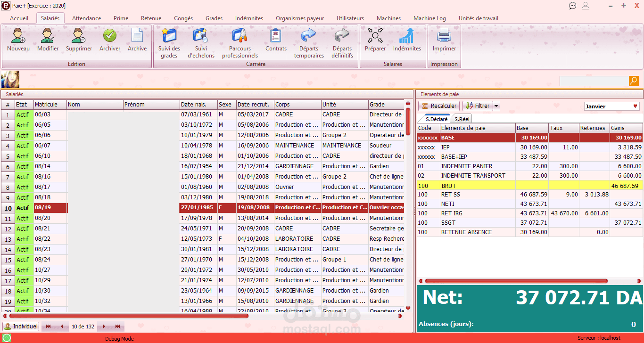Open Indémnites chart icon
The height and width of the screenshot is (343, 644).
(x=406, y=36)
